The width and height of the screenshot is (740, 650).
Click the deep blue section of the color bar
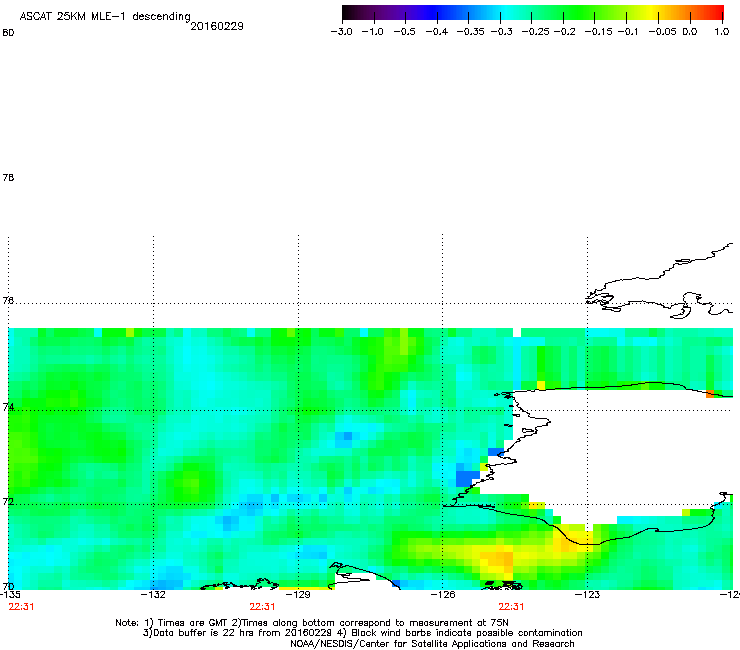[x=434, y=13]
